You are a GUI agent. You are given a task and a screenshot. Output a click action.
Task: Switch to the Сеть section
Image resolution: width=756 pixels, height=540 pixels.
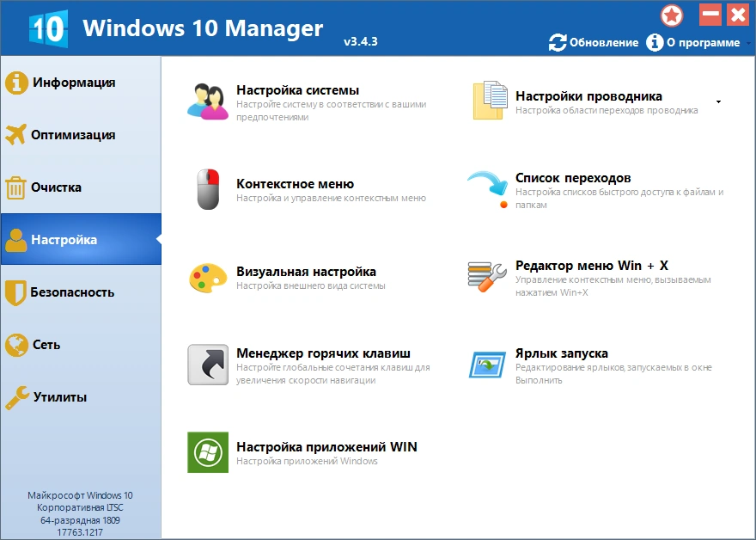point(81,345)
